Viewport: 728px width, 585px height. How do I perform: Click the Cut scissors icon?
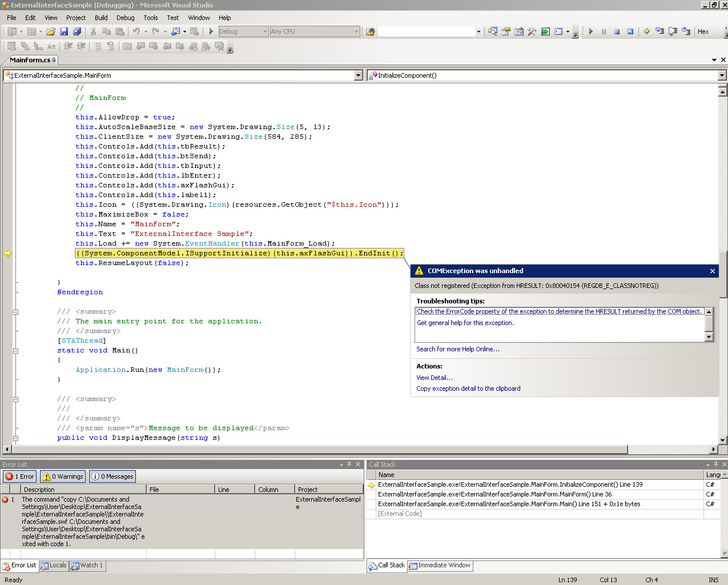point(93,31)
